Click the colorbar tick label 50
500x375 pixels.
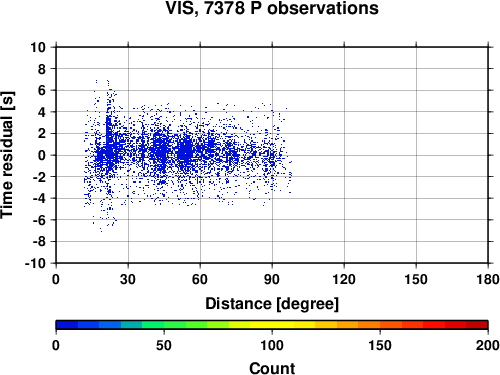coord(164,345)
